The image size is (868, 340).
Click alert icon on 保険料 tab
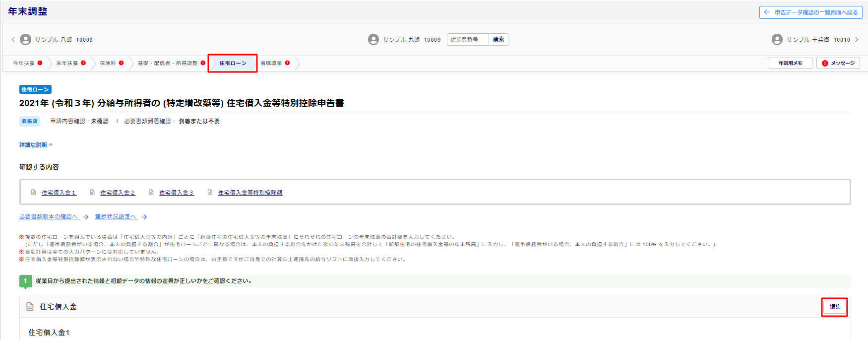122,63
